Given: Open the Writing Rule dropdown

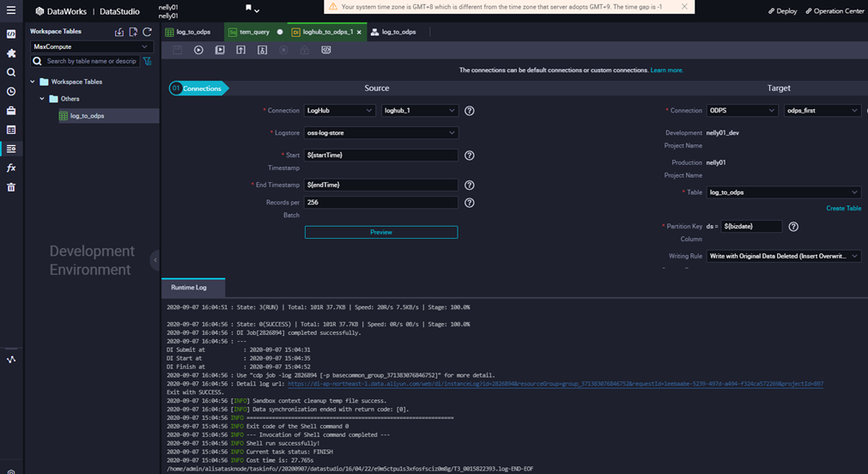Looking at the screenshot, I should (x=783, y=256).
